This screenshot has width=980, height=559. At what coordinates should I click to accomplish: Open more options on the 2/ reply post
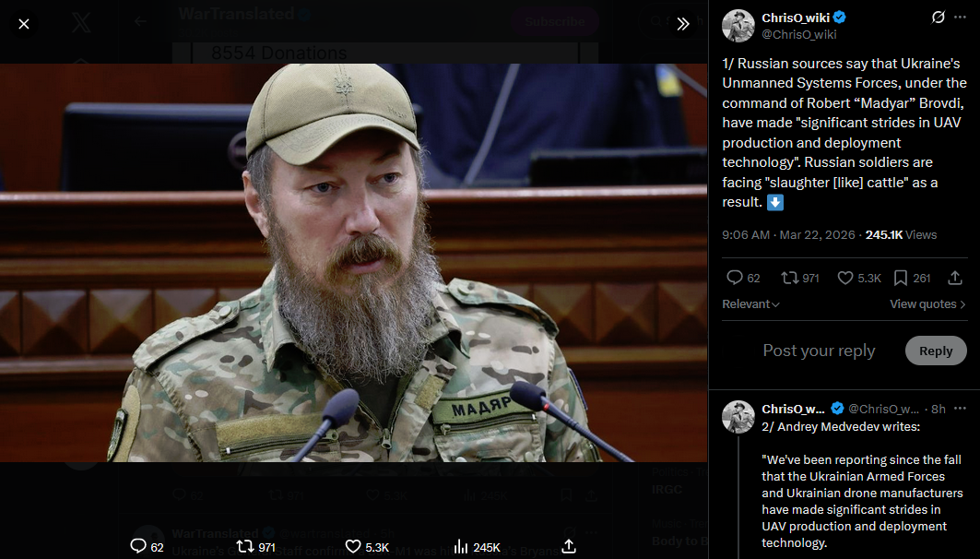(960, 409)
